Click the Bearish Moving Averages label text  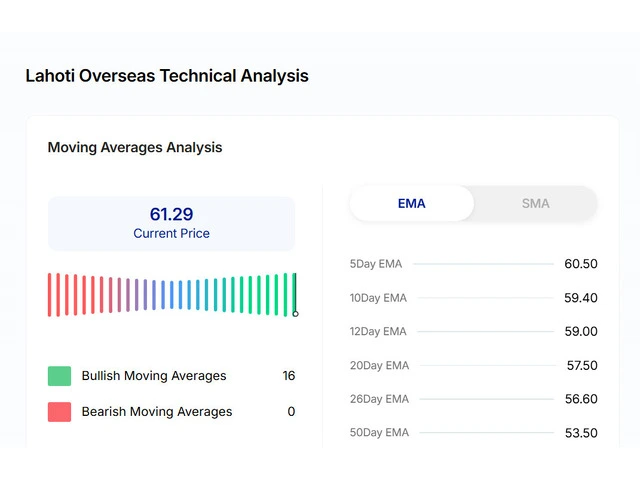click(156, 411)
